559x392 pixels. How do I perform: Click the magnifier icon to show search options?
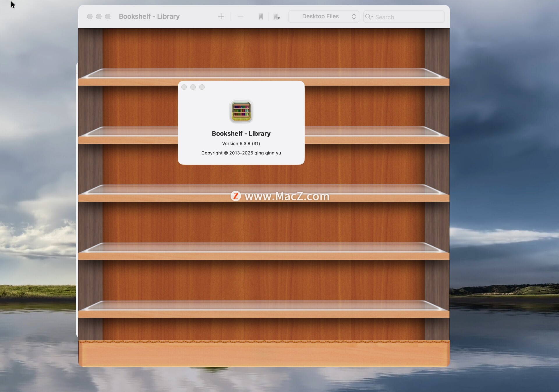(x=369, y=17)
